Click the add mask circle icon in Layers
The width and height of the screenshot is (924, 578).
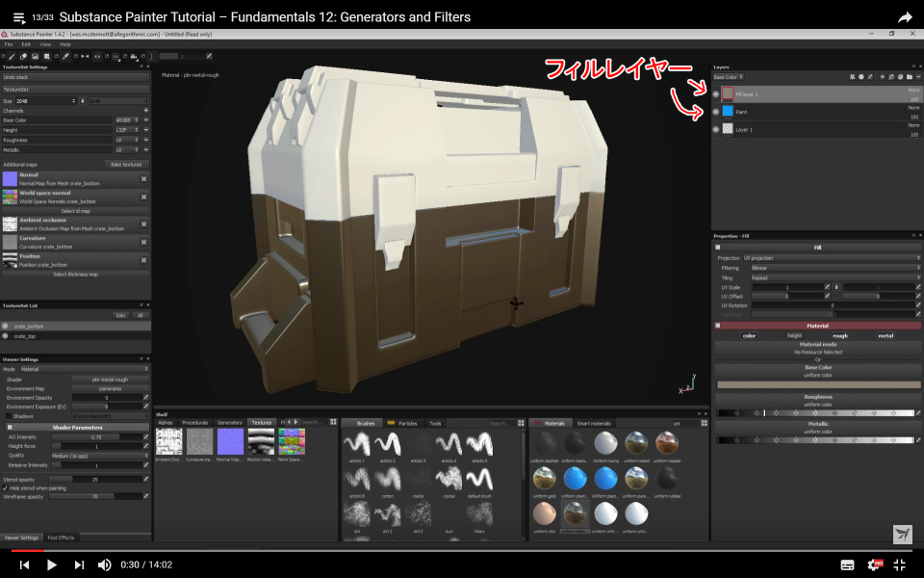(860, 77)
